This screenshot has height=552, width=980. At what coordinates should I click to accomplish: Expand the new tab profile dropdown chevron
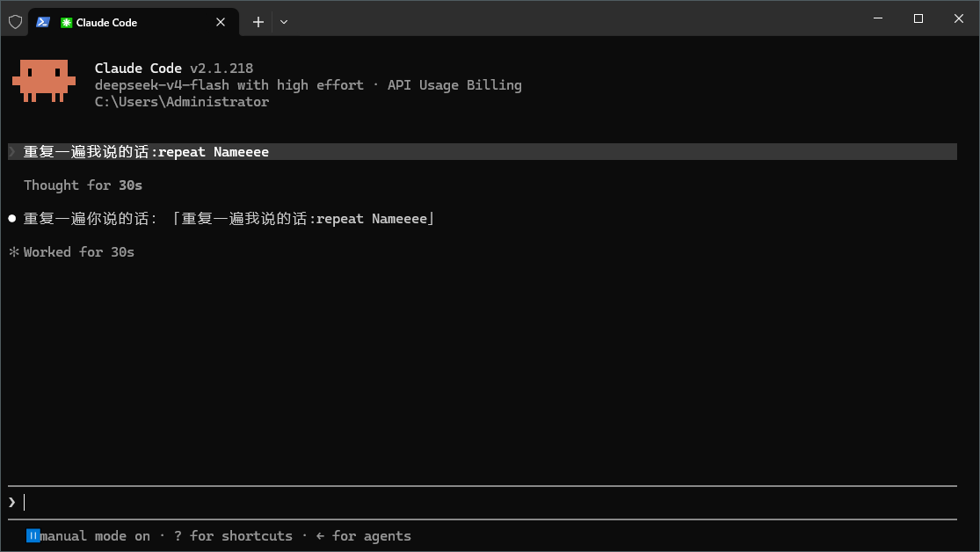284,22
